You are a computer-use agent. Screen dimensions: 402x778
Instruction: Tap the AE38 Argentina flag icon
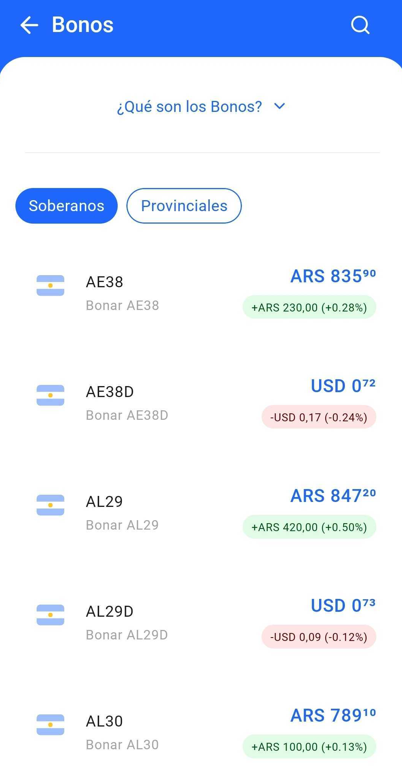pyautogui.click(x=50, y=285)
